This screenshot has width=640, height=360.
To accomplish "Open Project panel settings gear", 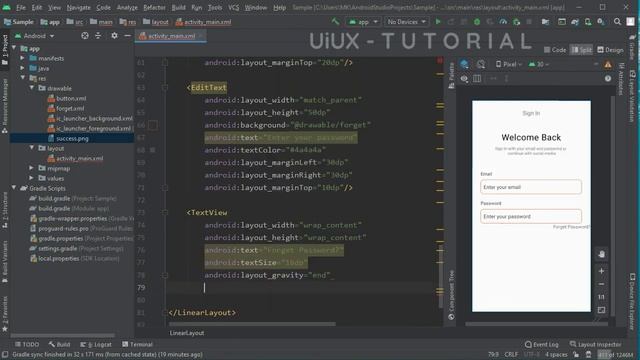I will (x=114, y=36).
